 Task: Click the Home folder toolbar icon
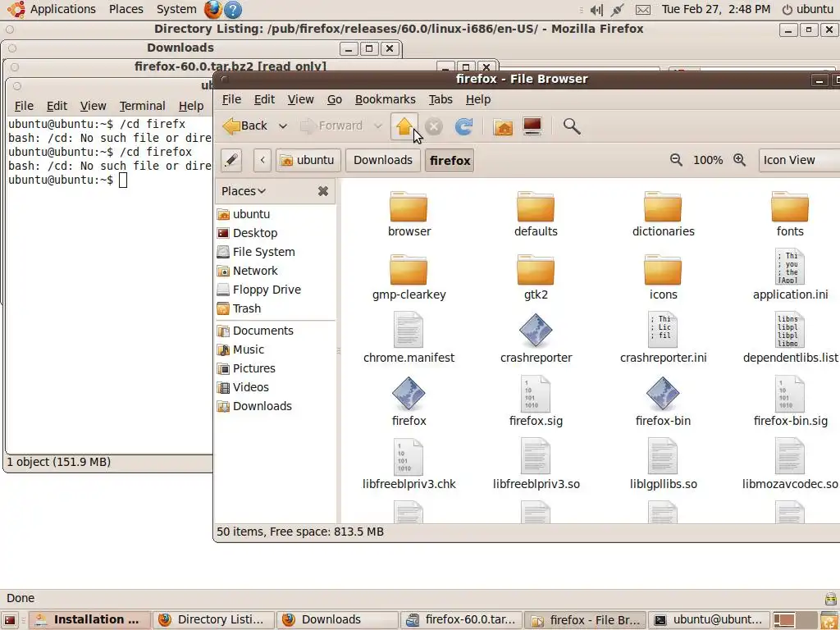503,127
